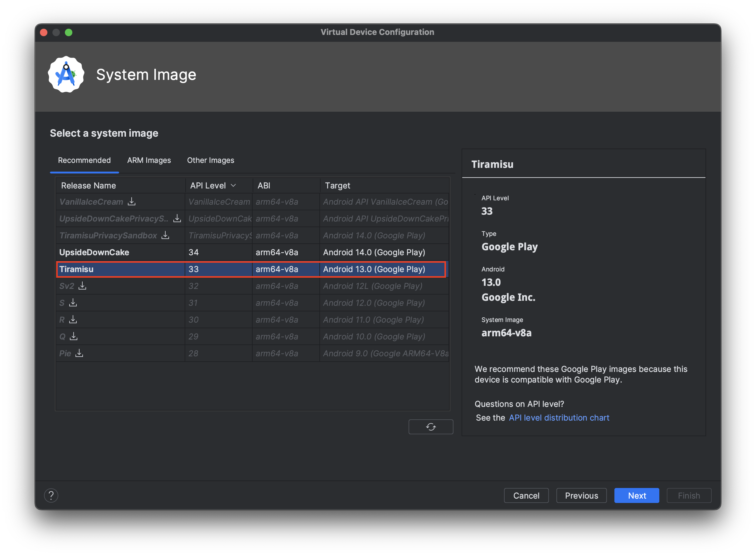Download the Q release image

pyautogui.click(x=74, y=336)
